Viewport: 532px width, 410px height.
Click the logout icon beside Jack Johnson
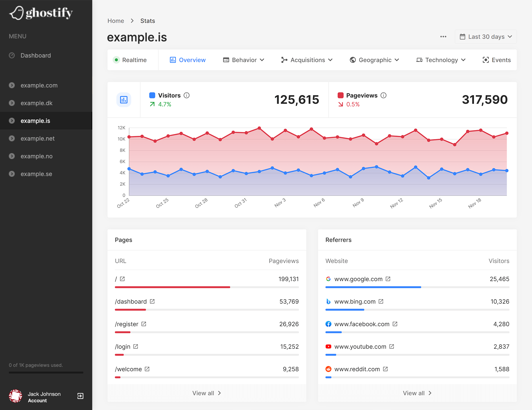point(80,396)
